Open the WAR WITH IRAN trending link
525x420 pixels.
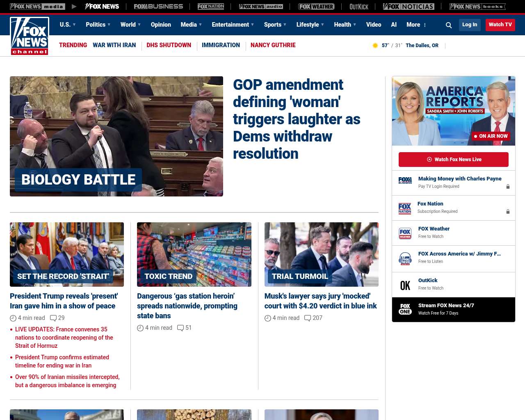(114, 45)
